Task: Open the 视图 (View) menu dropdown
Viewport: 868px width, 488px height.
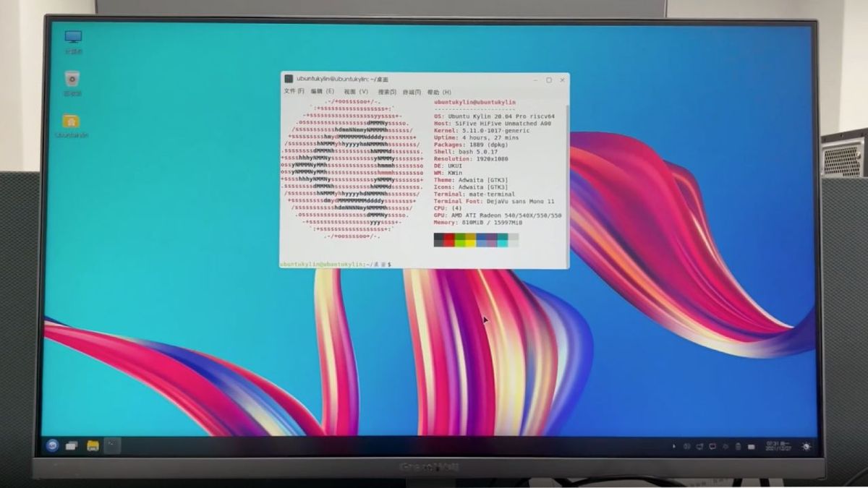Action: [x=354, y=92]
